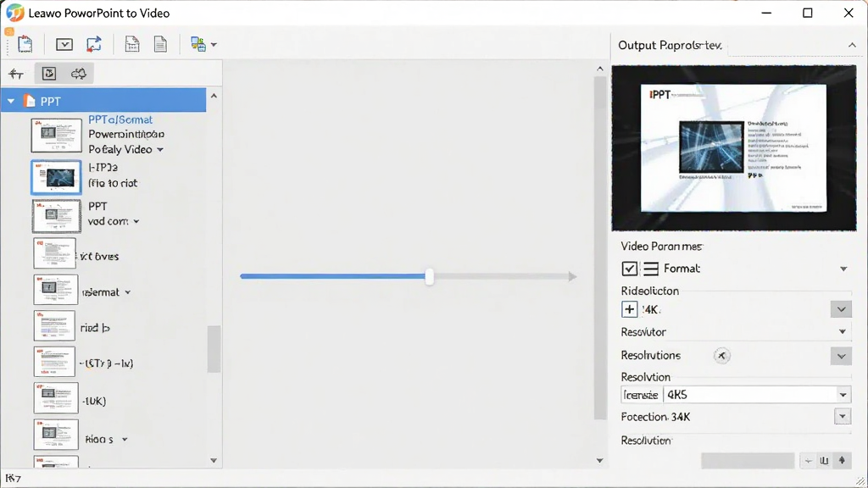Click the second of the two document page icons

[x=160, y=44]
